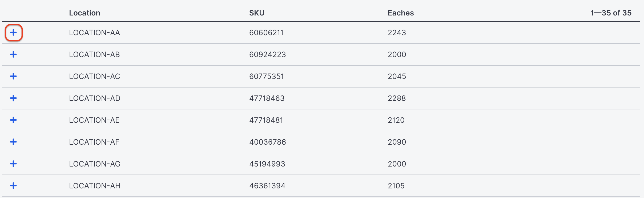Image resolution: width=644 pixels, height=198 pixels.
Task: Click plus icon beside LOCATION-AG
Action: tap(13, 164)
